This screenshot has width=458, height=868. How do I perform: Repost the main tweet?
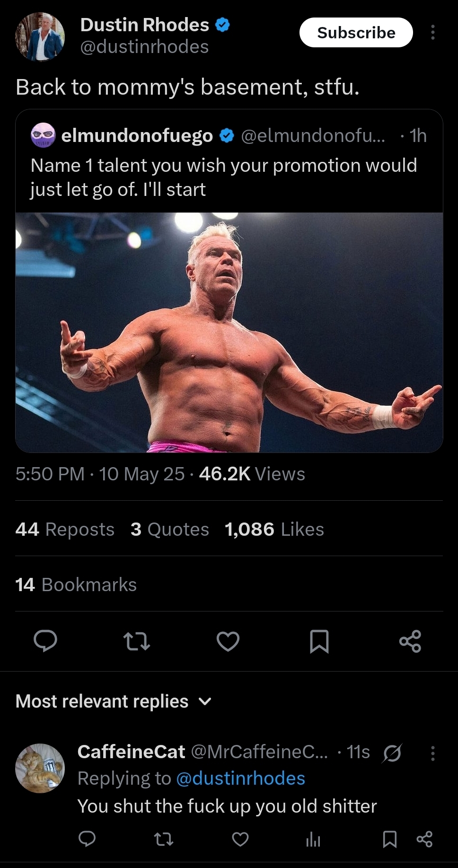coord(137,641)
